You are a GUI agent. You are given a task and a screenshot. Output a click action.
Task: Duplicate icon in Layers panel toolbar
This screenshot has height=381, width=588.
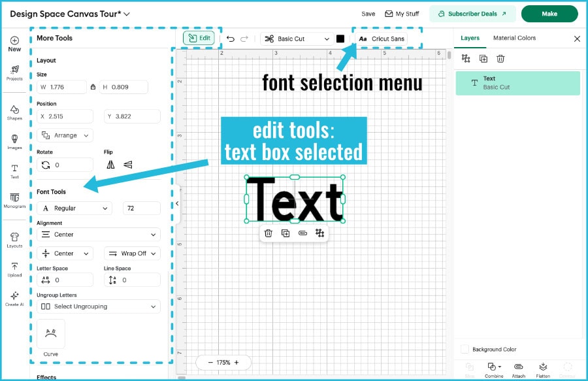pyautogui.click(x=483, y=59)
